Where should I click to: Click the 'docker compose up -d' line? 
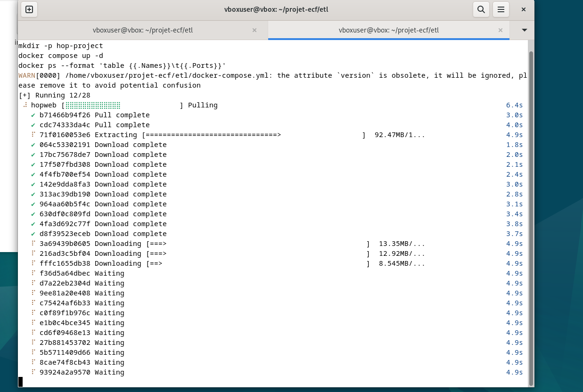tap(60, 56)
